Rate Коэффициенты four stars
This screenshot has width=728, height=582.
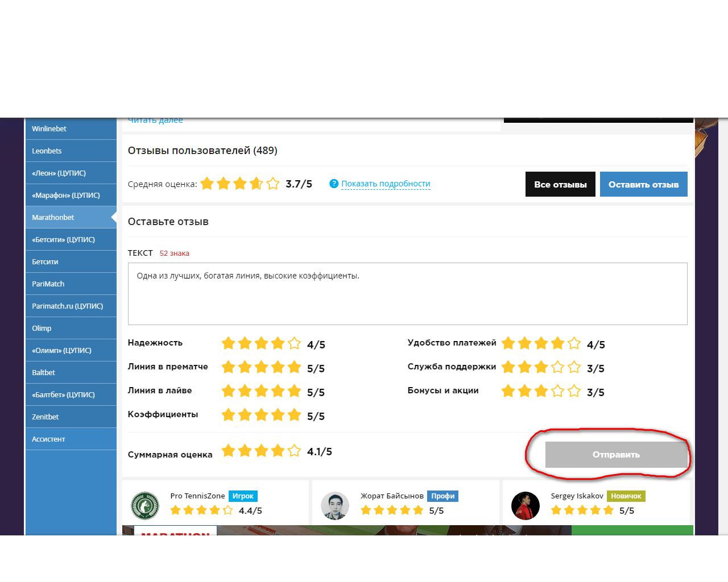point(278,415)
